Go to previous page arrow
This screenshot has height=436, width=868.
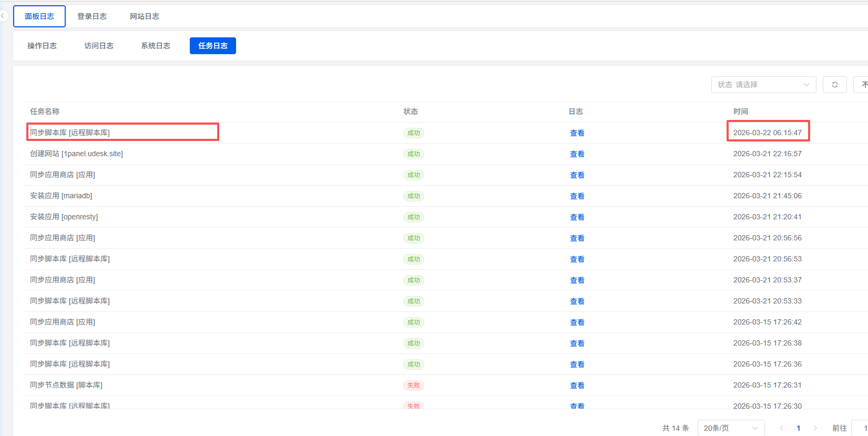tap(782, 428)
